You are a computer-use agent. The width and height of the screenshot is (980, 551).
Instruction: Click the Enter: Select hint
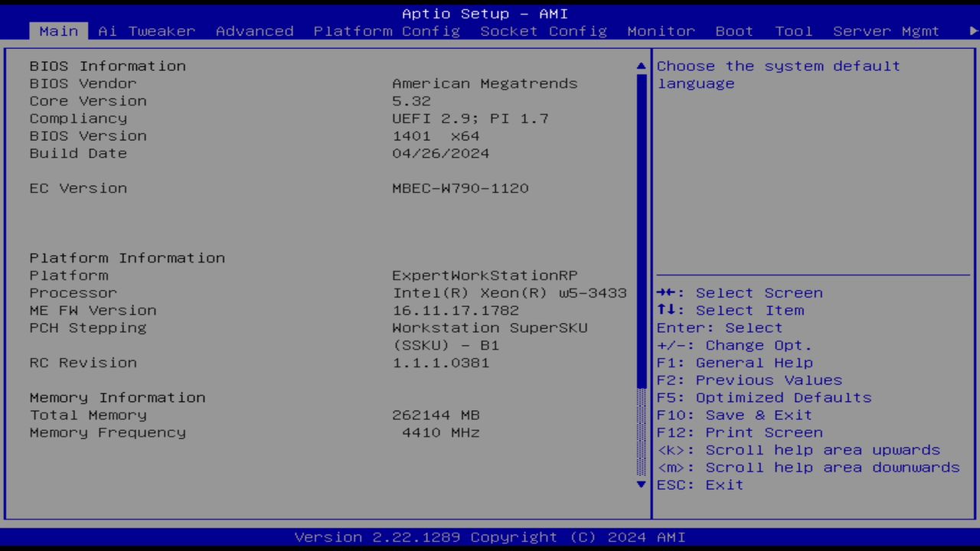coord(720,328)
